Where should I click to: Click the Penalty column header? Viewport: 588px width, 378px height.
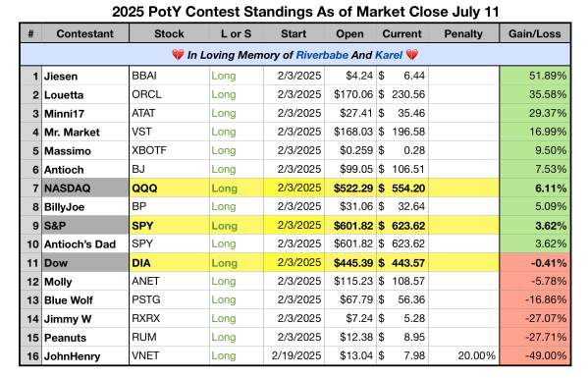click(463, 33)
